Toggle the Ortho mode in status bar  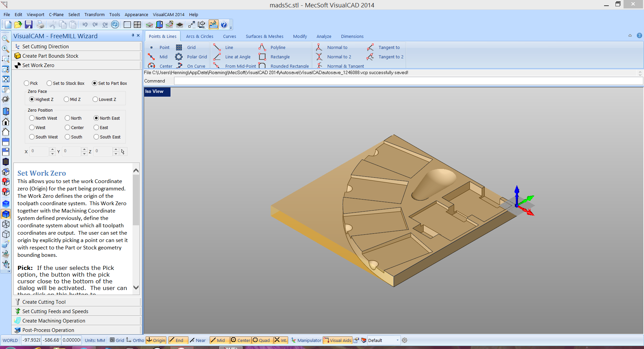[x=136, y=340]
